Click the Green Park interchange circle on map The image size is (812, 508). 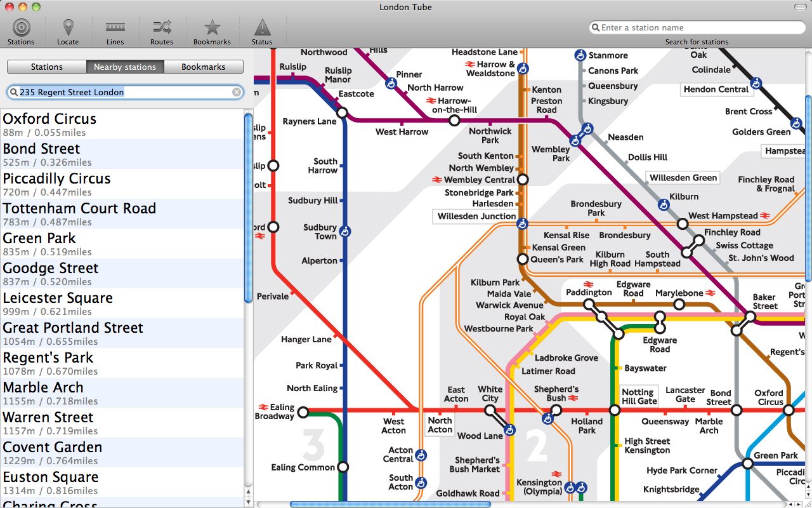pos(747,464)
